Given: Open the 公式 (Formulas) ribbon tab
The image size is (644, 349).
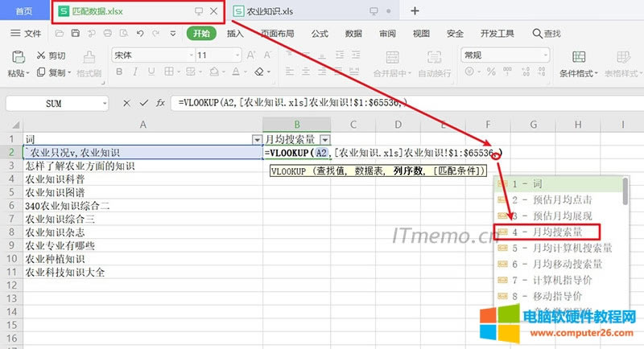Looking at the screenshot, I should pos(320,34).
